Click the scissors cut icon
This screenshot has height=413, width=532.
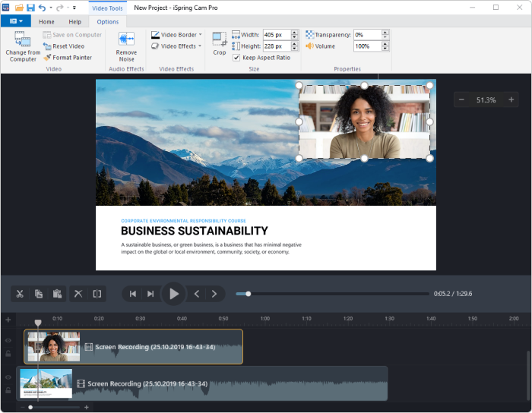(x=20, y=294)
